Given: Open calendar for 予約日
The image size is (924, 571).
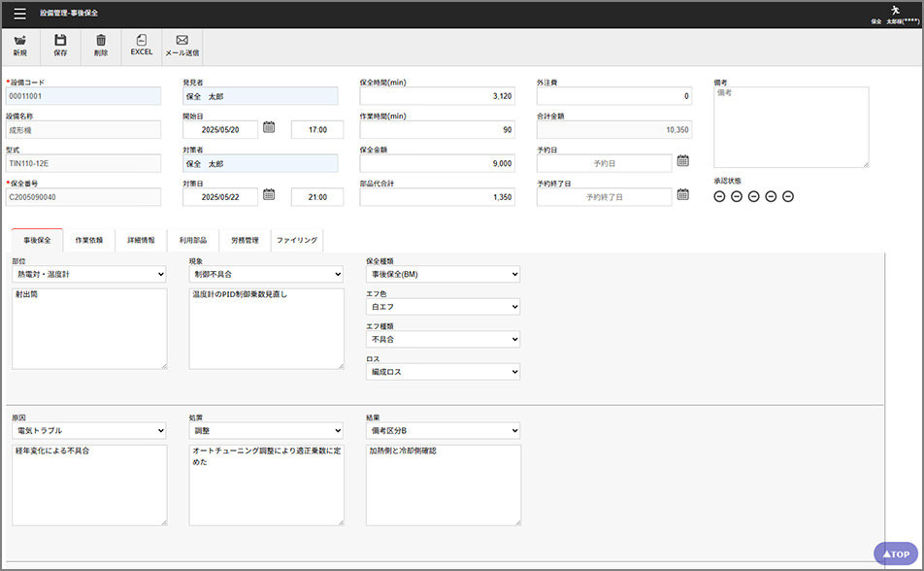Looking at the screenshot, I should (683, 160).
